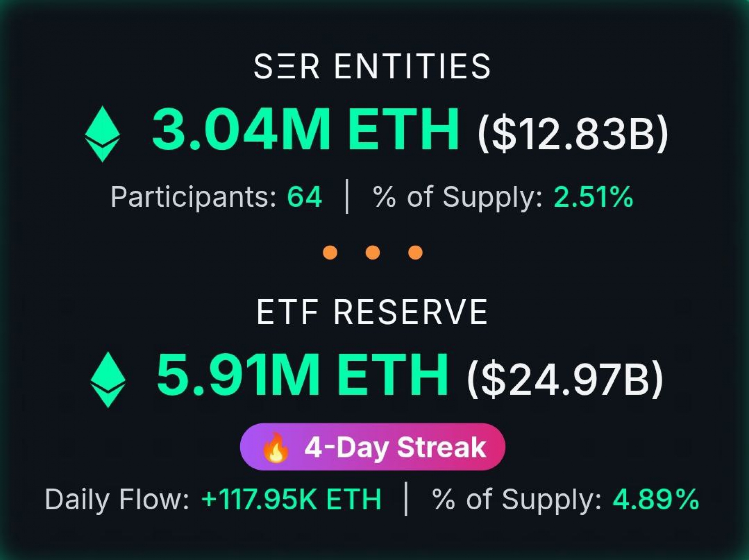Click the fire emoji in the streak badge
Screen dimensions: 749x560
point(275,447)
